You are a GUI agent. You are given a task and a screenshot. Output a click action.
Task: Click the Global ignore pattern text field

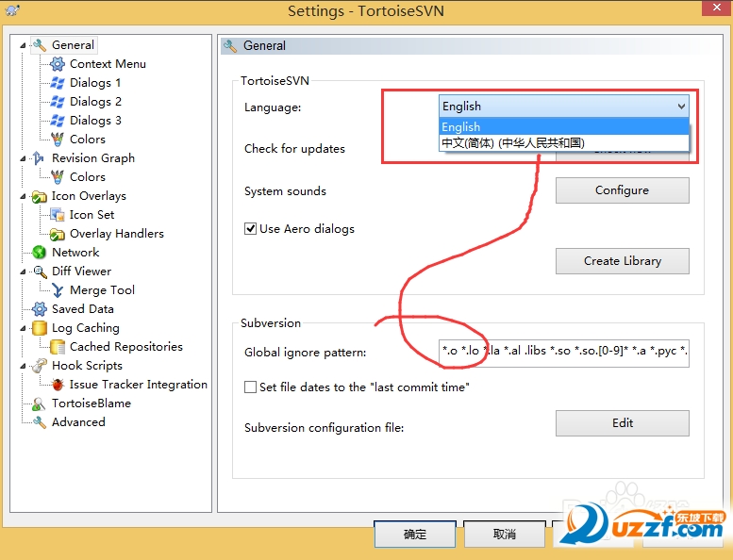(x=563, y=353)
